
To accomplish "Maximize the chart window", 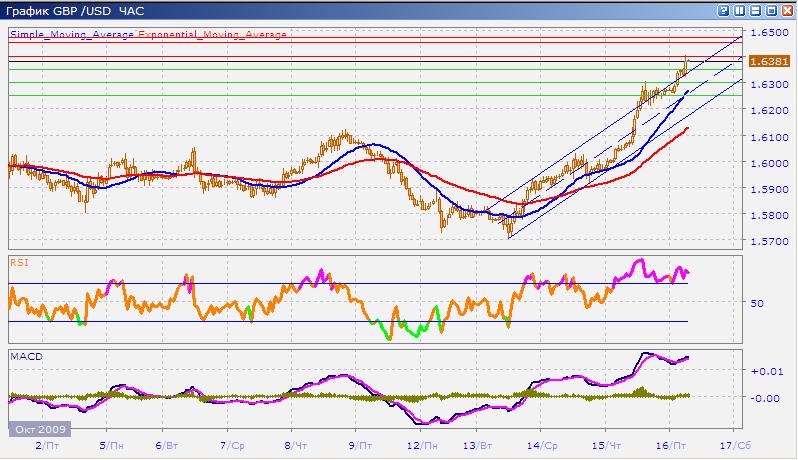I will pos(770,10).
